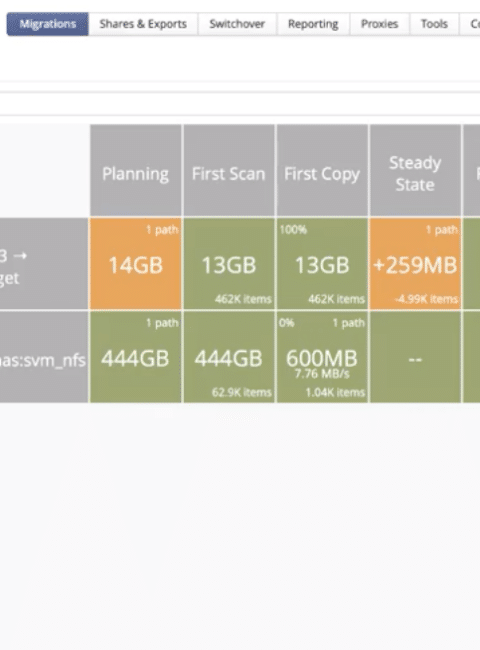The width and height of the screenshot is (480, 650).
Task: Click the empty Steady State dash cell
Action: coord(415,357)
